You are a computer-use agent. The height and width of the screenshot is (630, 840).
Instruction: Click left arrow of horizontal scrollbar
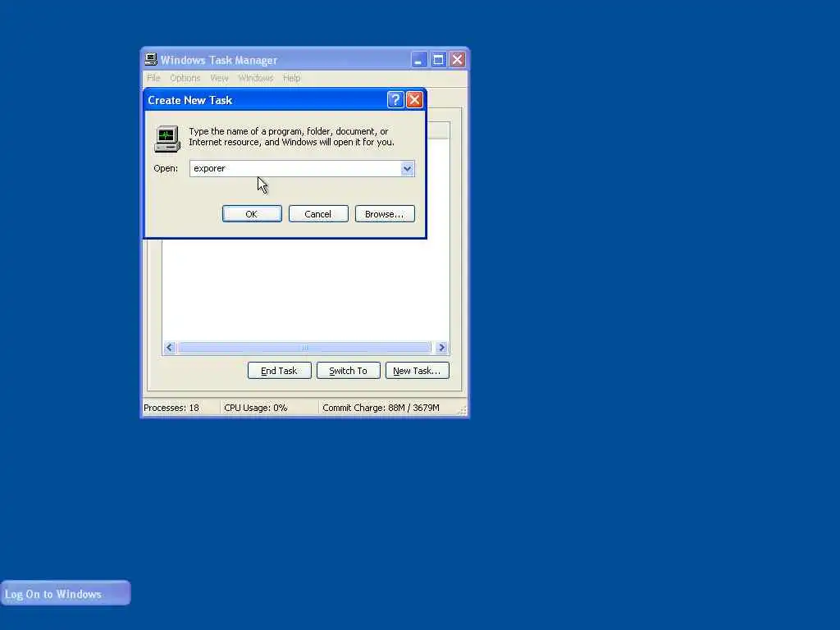[169, 348]
